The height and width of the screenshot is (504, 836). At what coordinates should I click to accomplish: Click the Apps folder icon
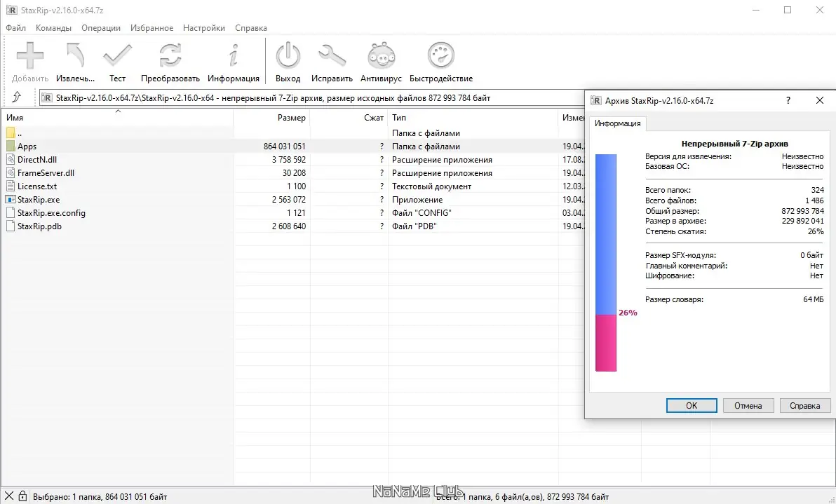tap(11, 146)
